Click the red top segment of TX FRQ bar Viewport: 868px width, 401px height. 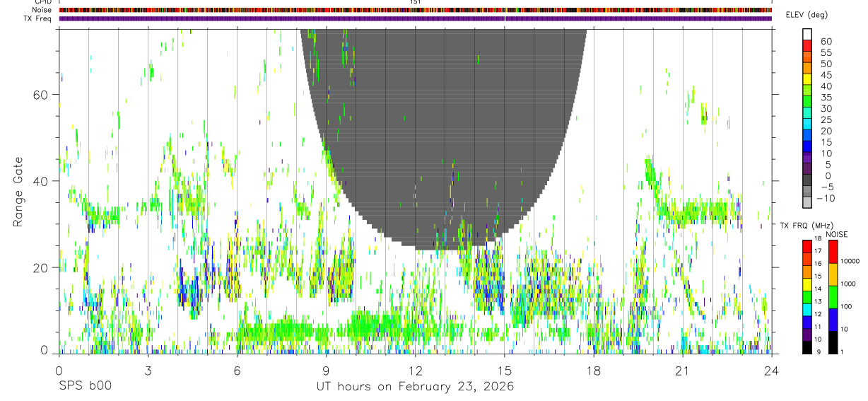[807, 246]
